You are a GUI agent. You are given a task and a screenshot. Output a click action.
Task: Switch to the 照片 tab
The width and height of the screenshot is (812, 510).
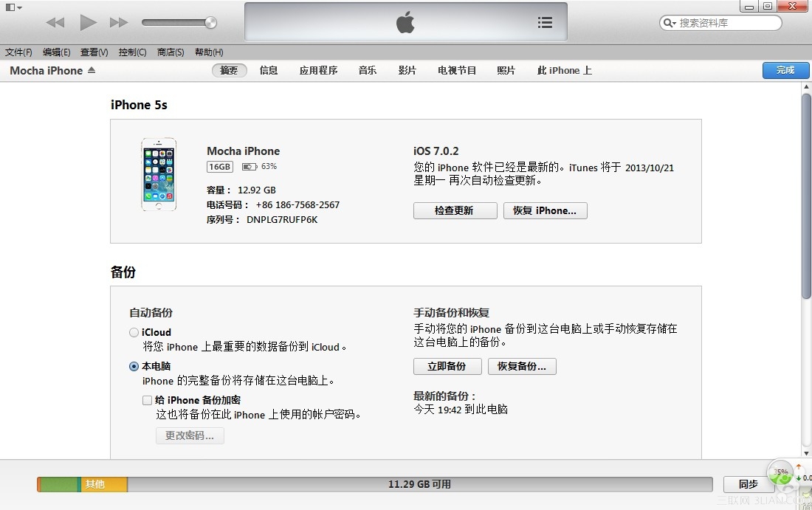click(x=506, y=70)
